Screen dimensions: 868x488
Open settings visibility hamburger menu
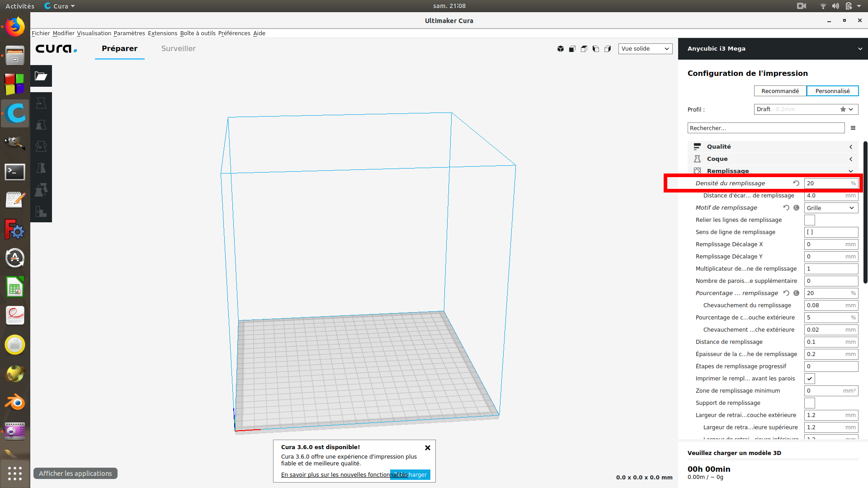click(x=853, y=128)
